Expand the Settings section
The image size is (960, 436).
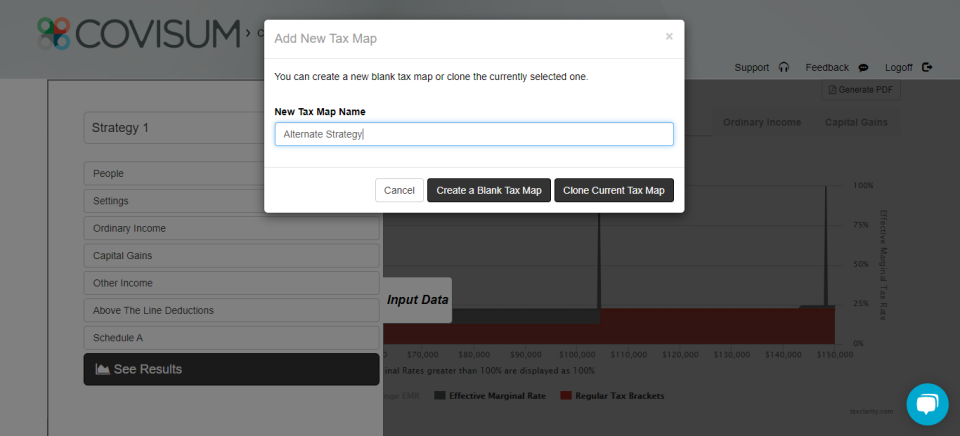[x=231, y=201]
